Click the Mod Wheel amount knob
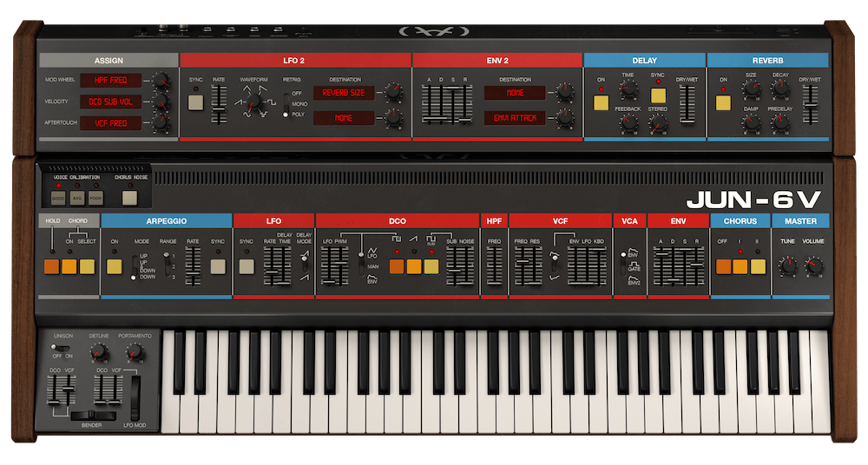 [x=160, y=82]
